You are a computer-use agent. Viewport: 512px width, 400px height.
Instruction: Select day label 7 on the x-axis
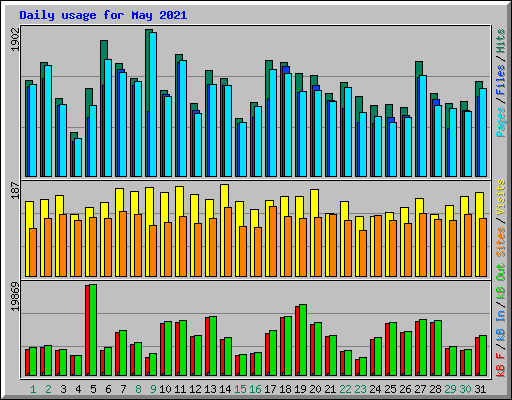tap(123, 389)
